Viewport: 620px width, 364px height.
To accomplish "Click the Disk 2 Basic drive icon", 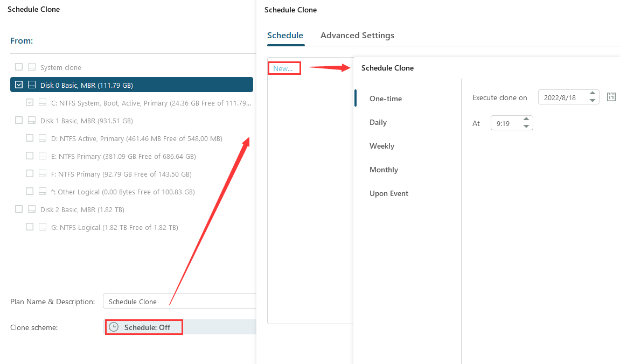I will [32, 209].
